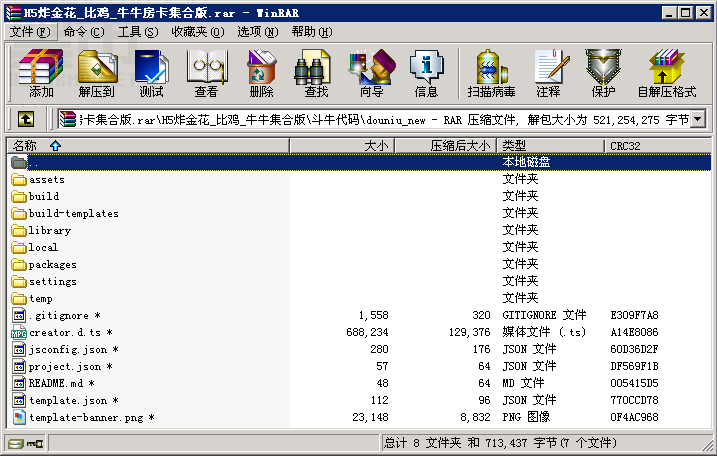Screen dimensions: 717x456
Task: Expand the address path dropdown arrow
Action: click(697, 120)
